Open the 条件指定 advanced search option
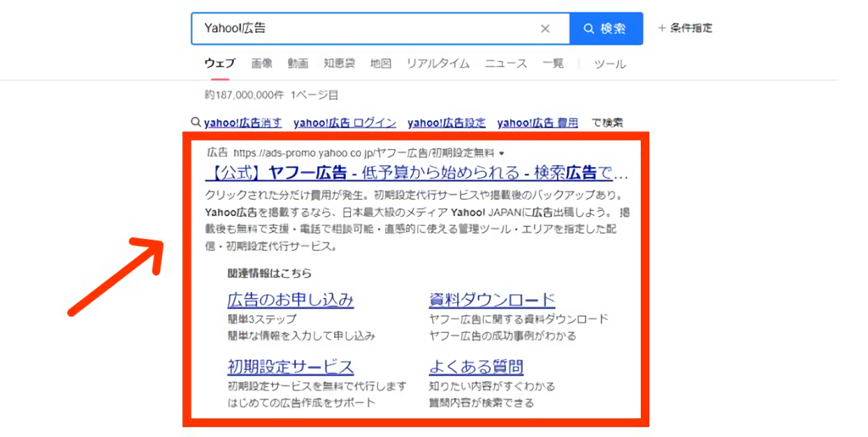 [x=692, y=28]
